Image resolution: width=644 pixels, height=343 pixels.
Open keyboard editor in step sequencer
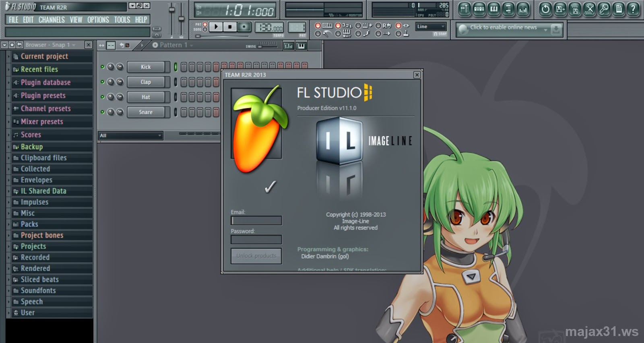click(x=301, y=46)
